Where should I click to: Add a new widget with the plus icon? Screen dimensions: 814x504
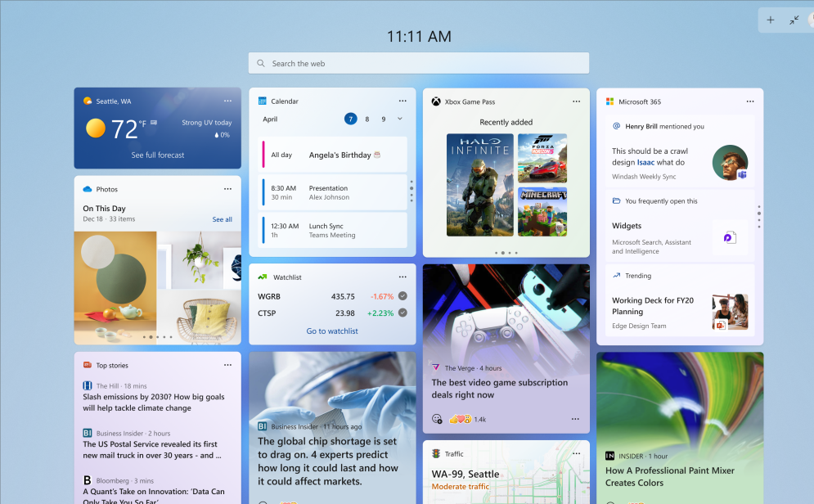(x=770, y=20)
